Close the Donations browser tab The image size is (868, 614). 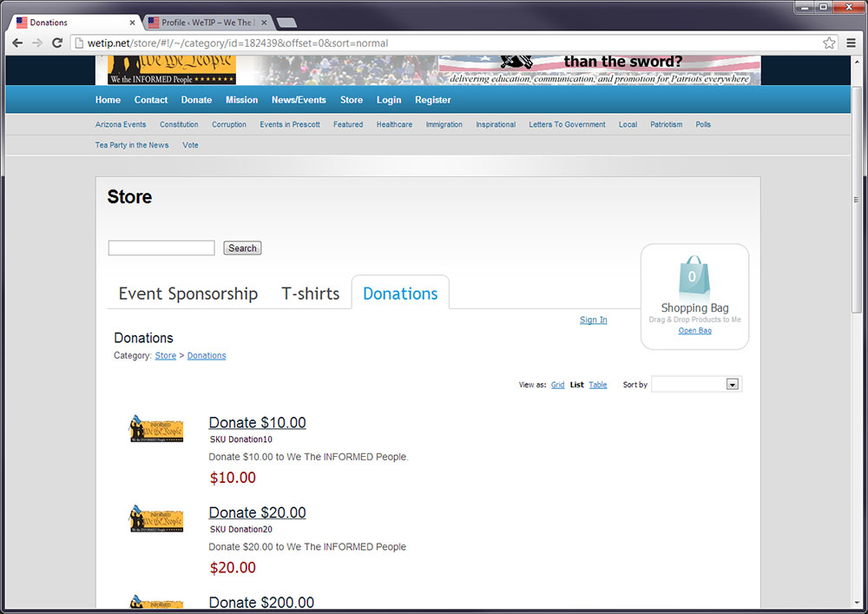[132, 23]
